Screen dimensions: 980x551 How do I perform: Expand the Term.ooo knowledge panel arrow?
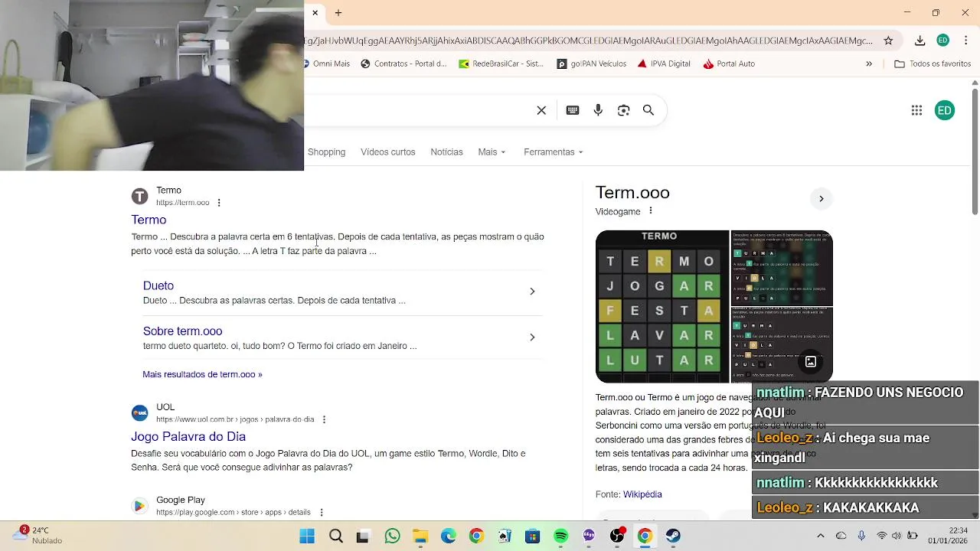[821, 199]
